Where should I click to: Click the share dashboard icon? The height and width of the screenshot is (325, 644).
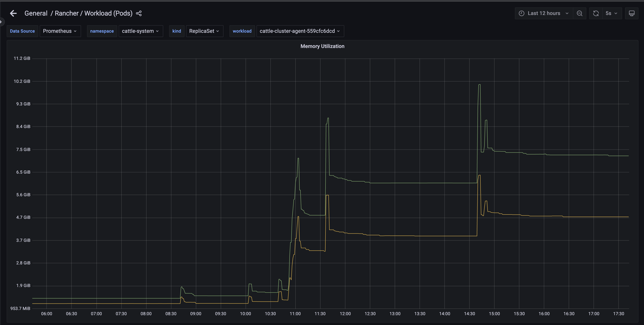[139, 13]
